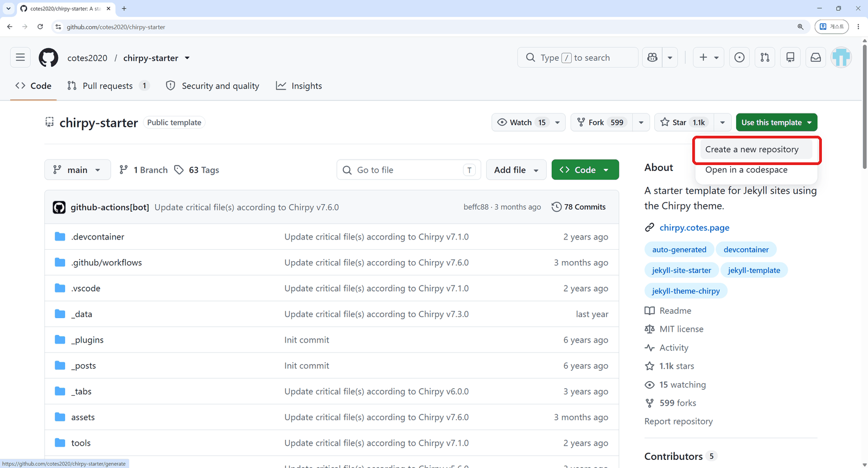This screenshot has width=868, height=468.
Task: Open the github-actions[bot] avatar
Action: 59,207
